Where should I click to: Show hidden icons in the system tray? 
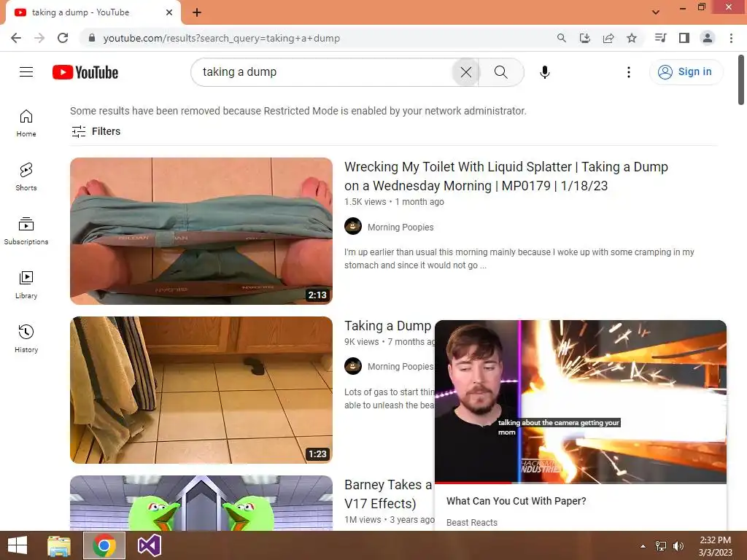tap(643, 546)
